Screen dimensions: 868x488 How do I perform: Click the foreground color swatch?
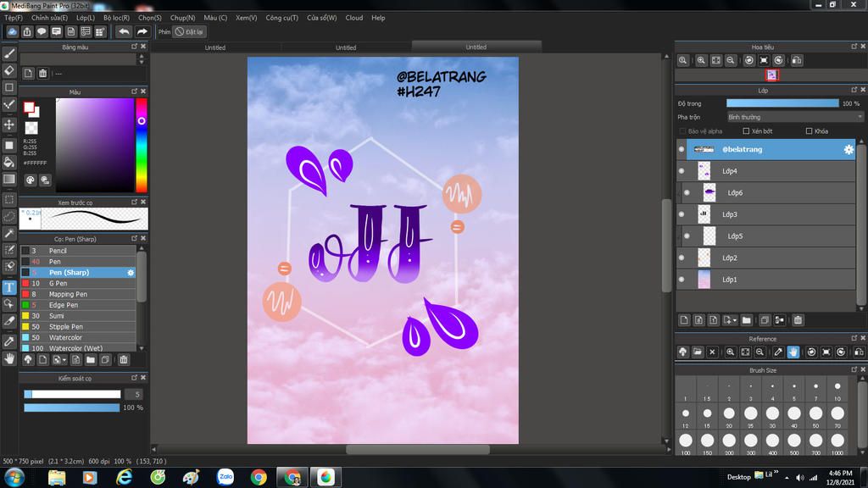pos(30,108)
